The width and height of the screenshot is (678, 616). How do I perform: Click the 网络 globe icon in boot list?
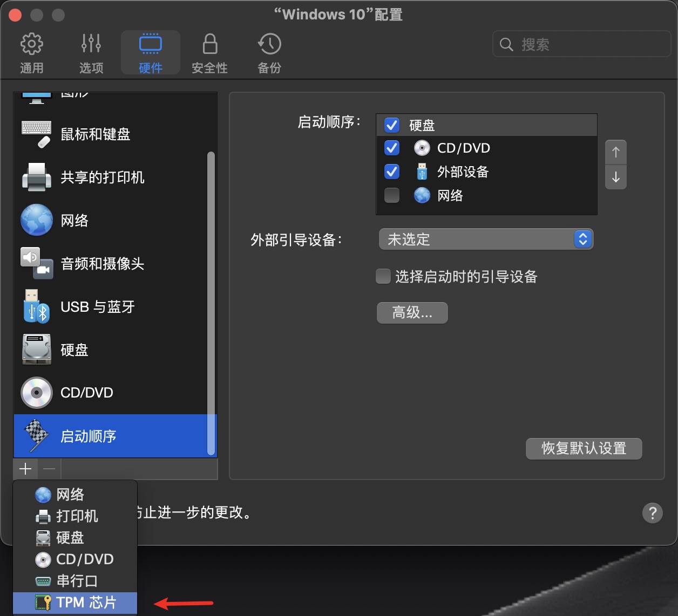coord(422,195)
